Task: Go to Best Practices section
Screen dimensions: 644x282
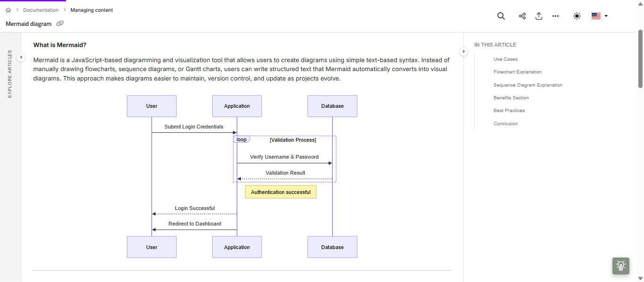Action: click(x=509, y=111)
